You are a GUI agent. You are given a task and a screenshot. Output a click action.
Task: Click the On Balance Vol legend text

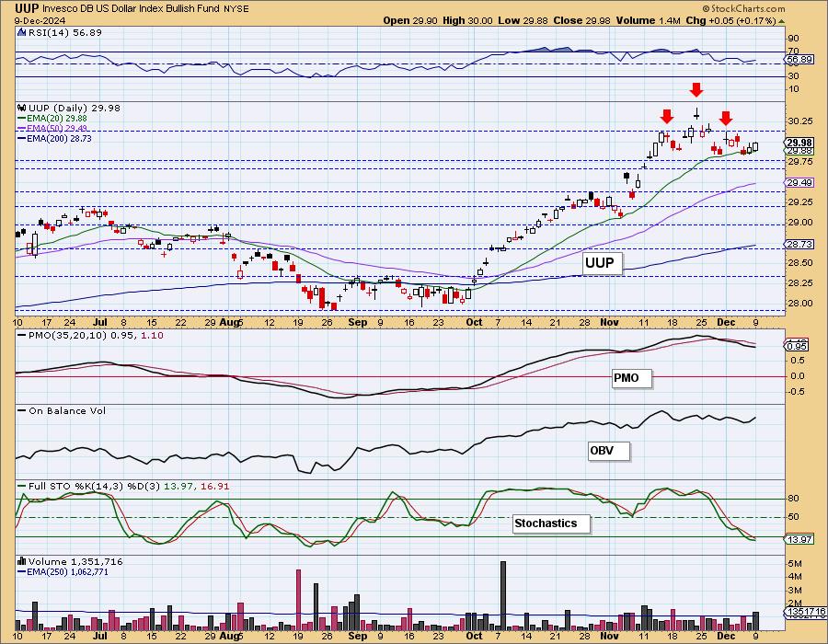click(x=67, y=410)
